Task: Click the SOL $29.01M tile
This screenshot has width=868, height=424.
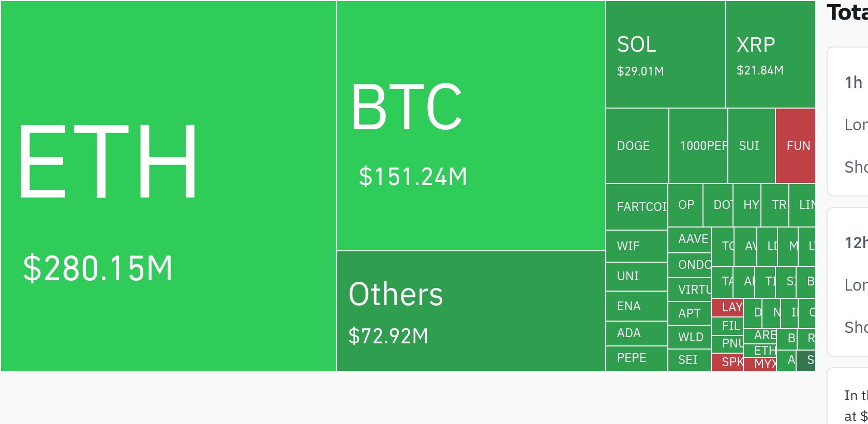Action: 666,54
